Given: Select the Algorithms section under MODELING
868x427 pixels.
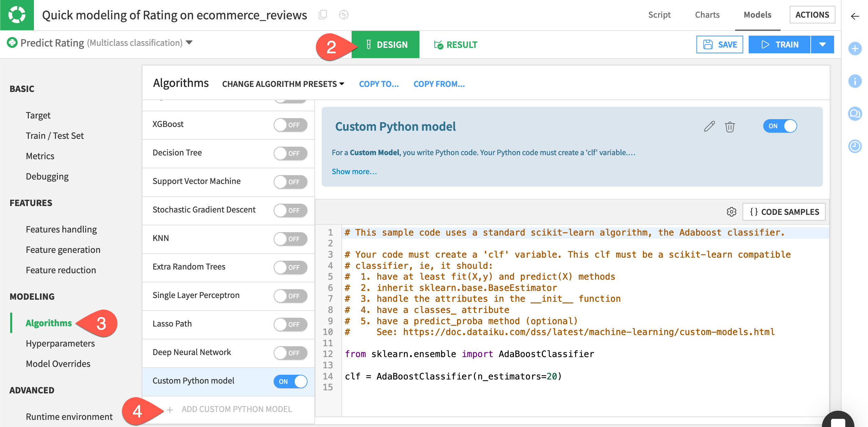Looking at the screenshot, I should click(x=49, y=323).
